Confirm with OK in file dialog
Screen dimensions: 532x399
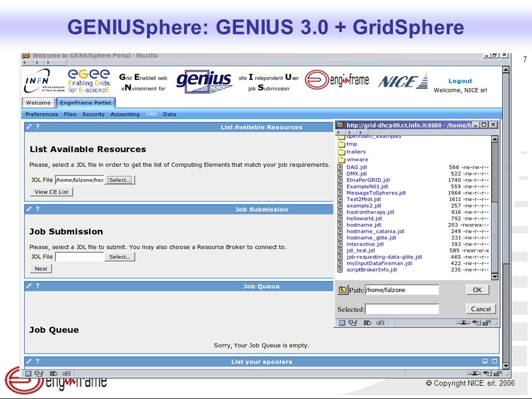[477, 290]
